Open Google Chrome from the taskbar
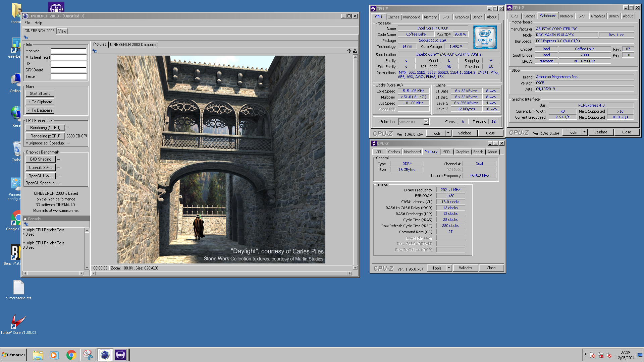This screenshot has height=362, width=644. [71, 355]
